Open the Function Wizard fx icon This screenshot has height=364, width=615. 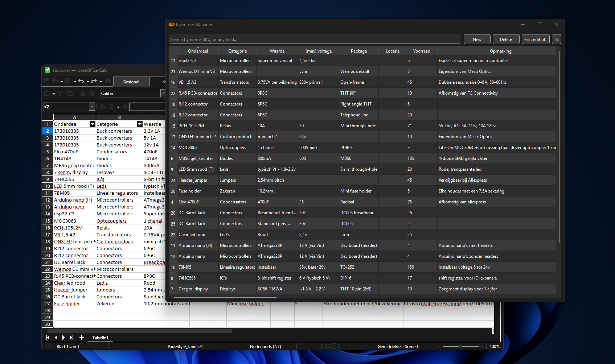(x=103, y=107)
